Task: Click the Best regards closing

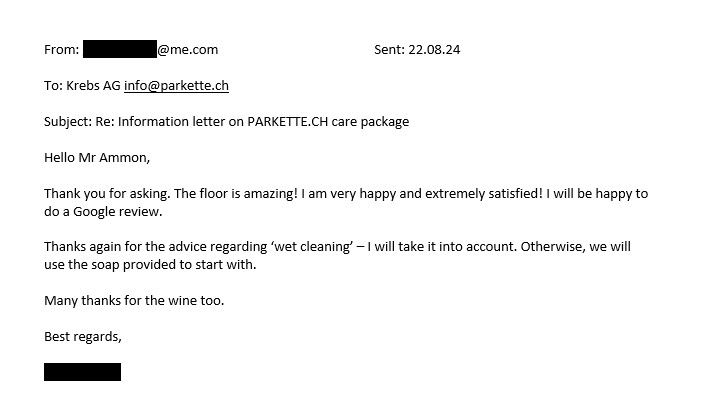Action: [x=83, y=336]
